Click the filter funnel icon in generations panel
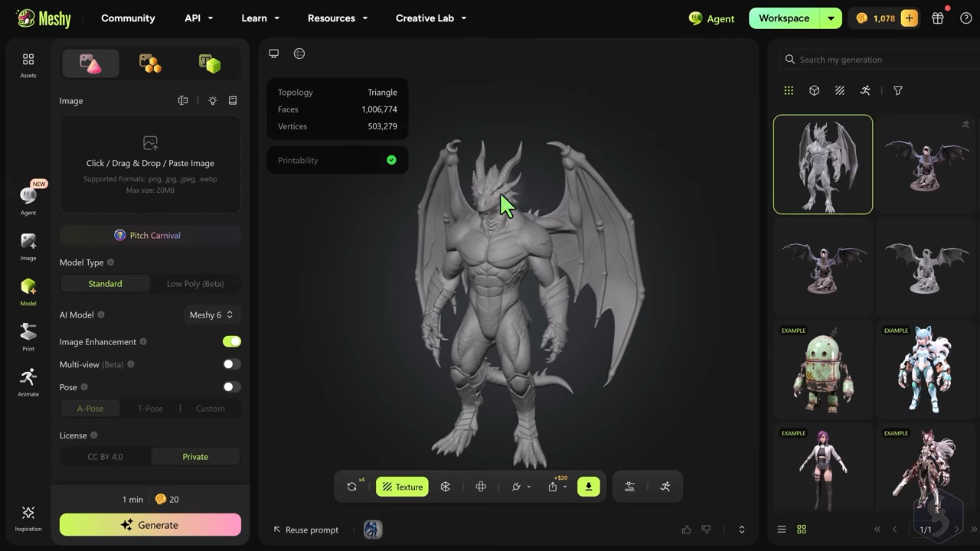 898,90
